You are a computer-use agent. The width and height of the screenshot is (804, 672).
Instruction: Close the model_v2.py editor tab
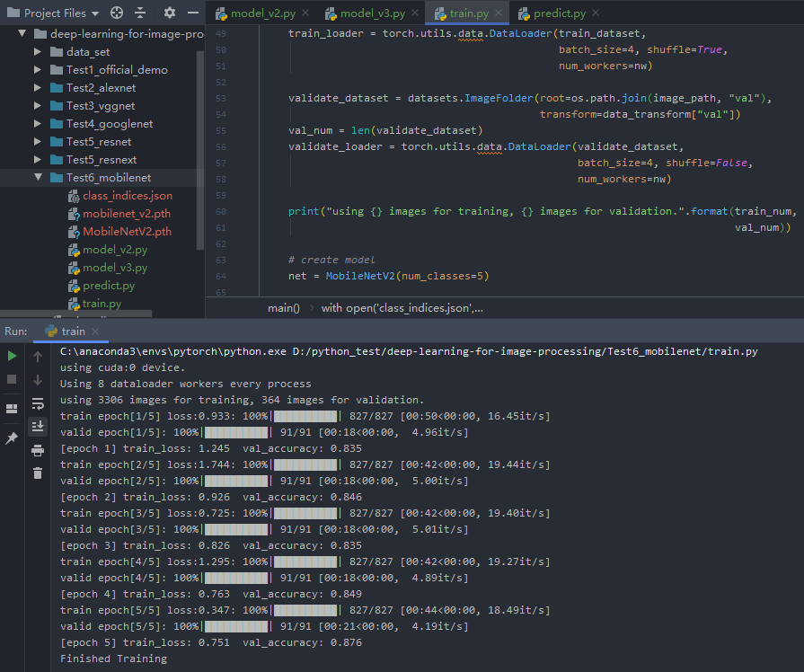(x=306, y=13)
